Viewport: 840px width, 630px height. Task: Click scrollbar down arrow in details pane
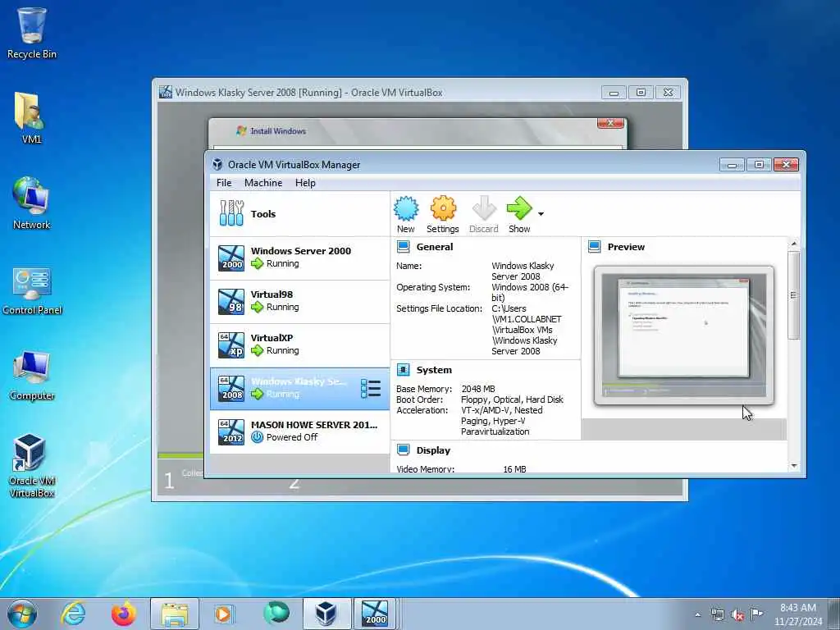(x=794, y=466)
